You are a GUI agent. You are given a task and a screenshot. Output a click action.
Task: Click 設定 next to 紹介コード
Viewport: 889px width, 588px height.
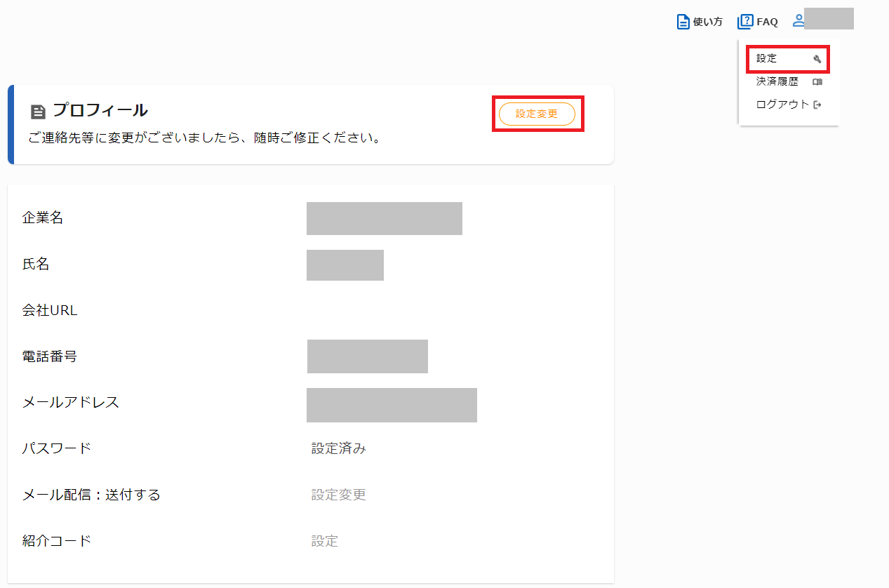324,541
